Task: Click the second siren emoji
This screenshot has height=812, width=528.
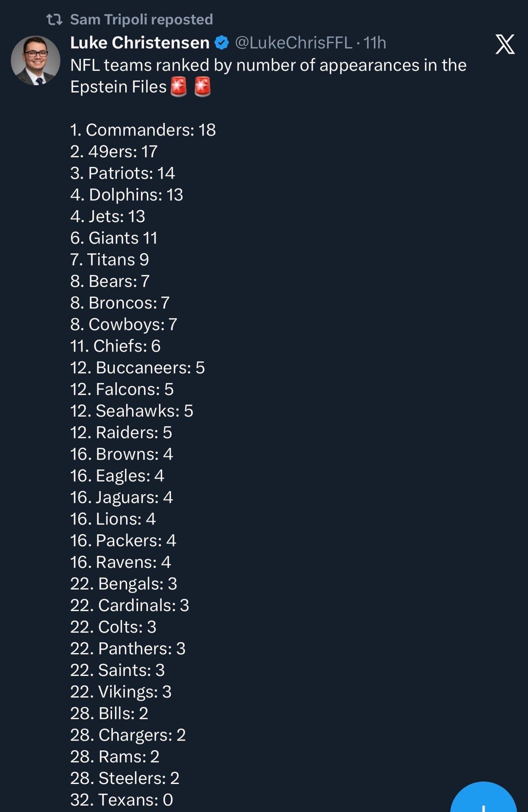Action: tap(203, 87)
